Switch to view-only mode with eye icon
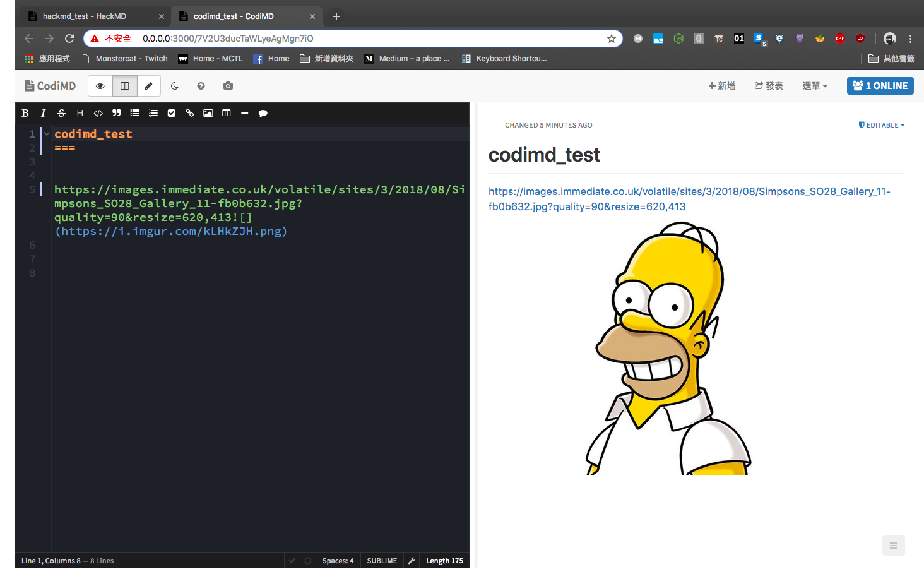The width and height of the screenshot is (924, 586). click(100, 86)
